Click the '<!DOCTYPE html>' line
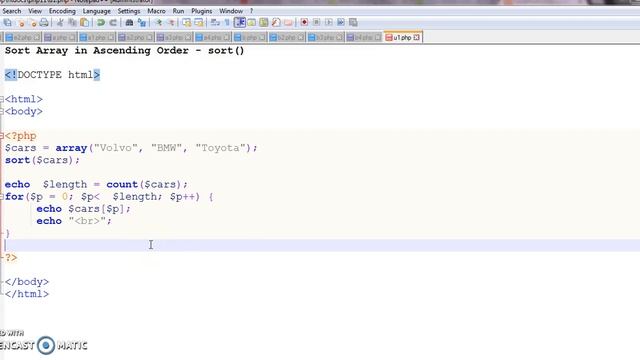Screen dimensions: 640x360 52,75
